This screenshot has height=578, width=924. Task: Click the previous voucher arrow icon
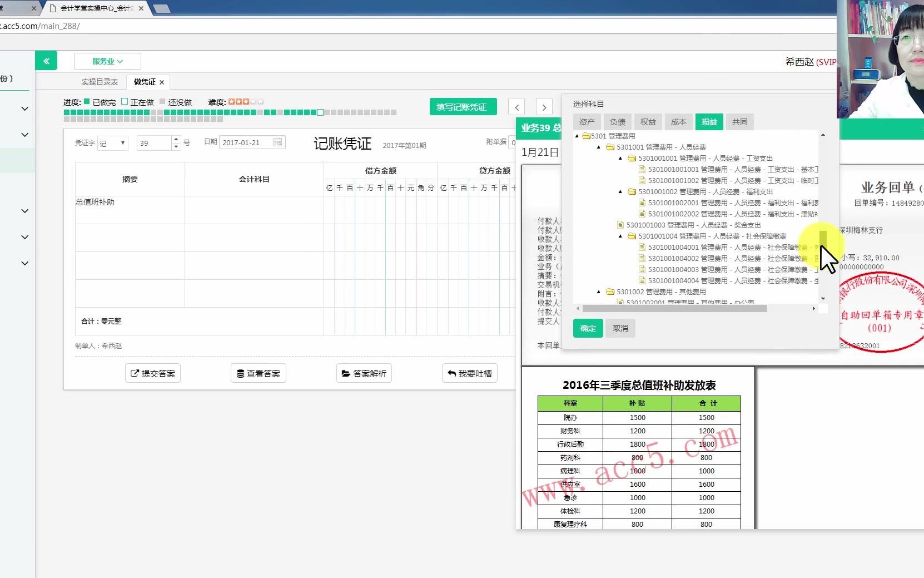coord(517,107)
